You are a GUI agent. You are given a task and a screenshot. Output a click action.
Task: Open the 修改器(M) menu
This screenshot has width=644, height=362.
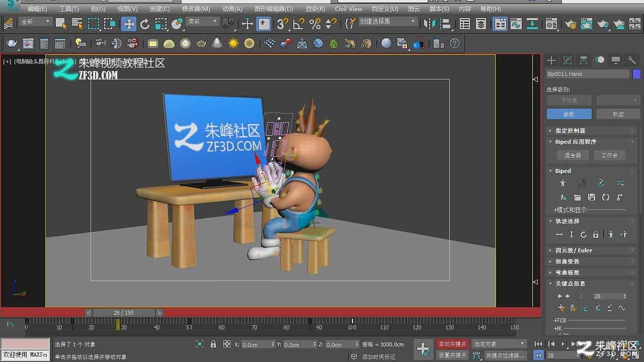coord(196,9)
